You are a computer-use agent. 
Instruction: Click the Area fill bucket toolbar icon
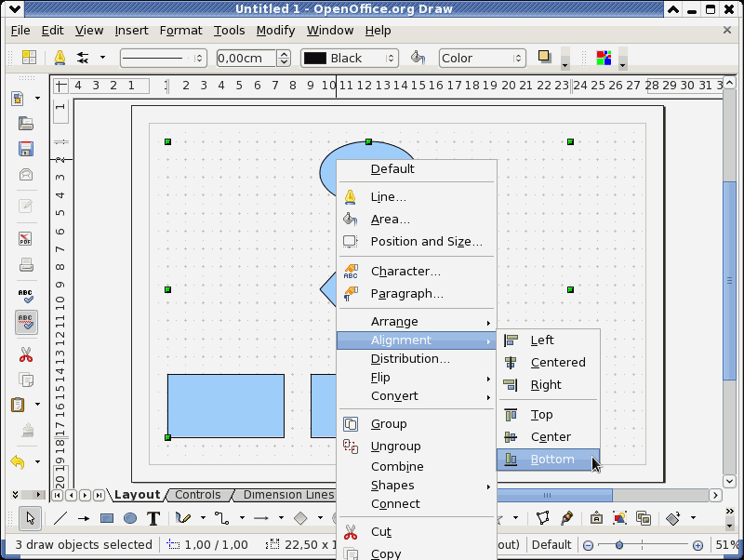pos(418,58)
